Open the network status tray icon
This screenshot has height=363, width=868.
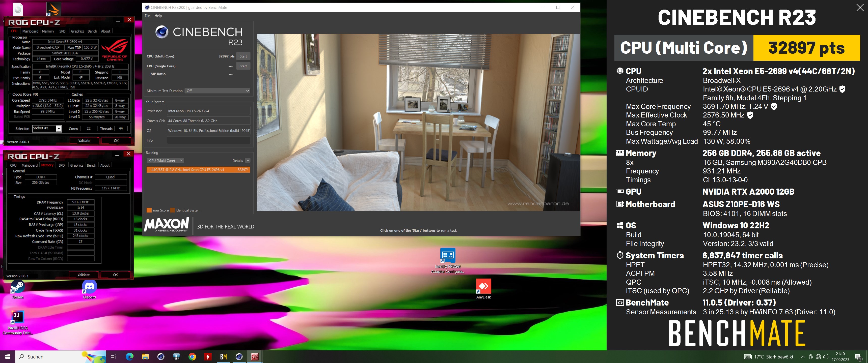tap(818, 357)
